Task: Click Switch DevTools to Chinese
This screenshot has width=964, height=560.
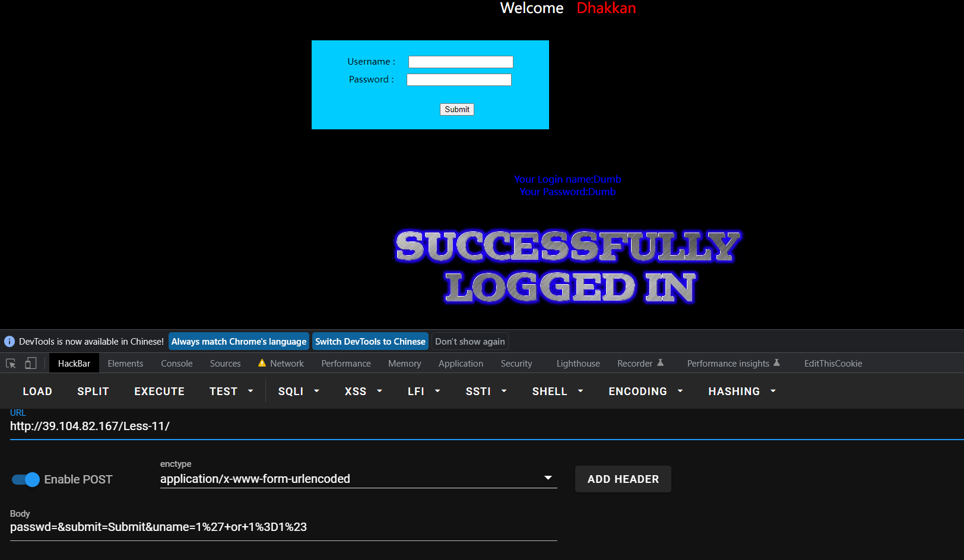Action: coord(370,342)
